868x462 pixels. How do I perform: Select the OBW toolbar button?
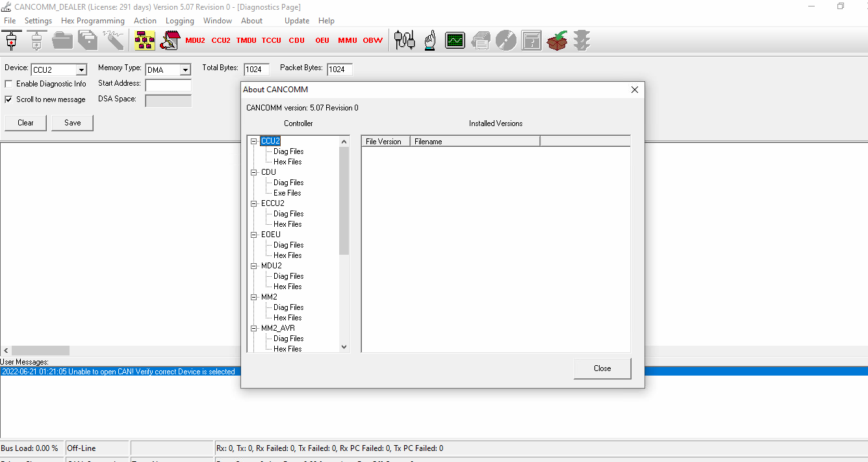click(x=372, y=40)
